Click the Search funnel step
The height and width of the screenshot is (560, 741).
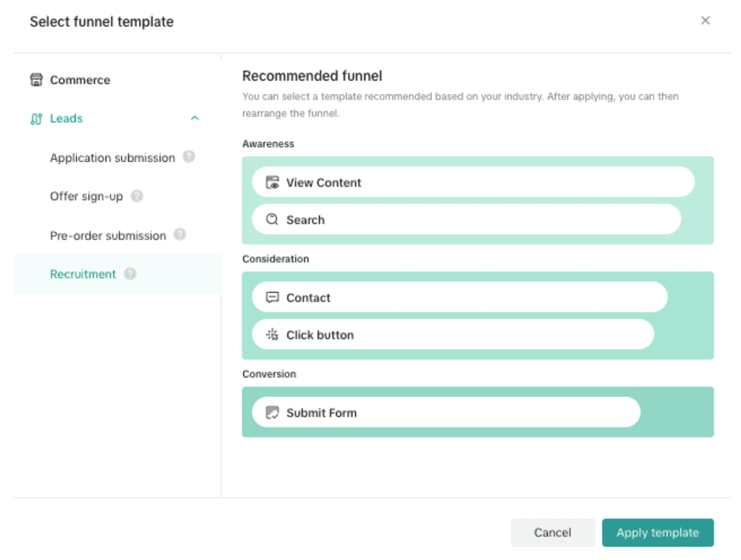point(467,219)
